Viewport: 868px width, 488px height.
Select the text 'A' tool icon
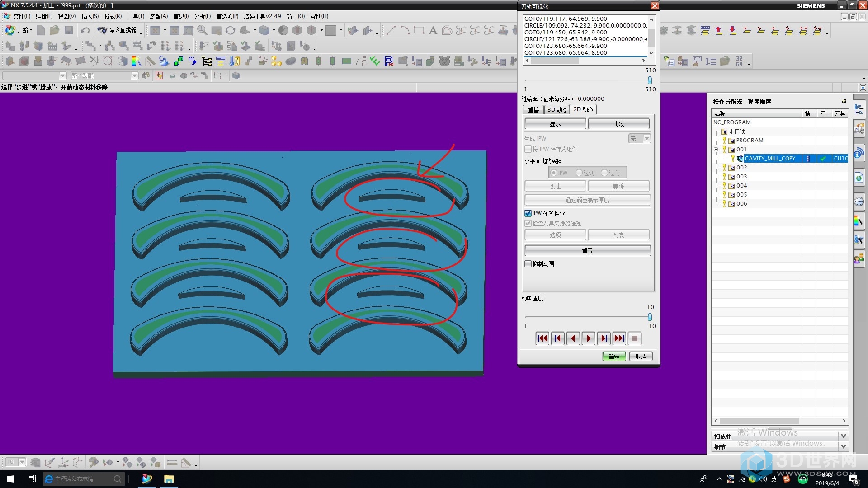pos(433,30)
